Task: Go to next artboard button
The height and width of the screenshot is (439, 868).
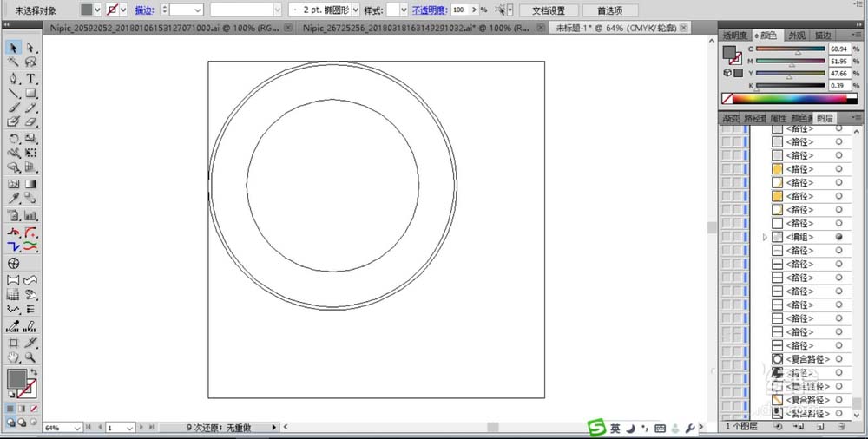Action: point(141,428)
